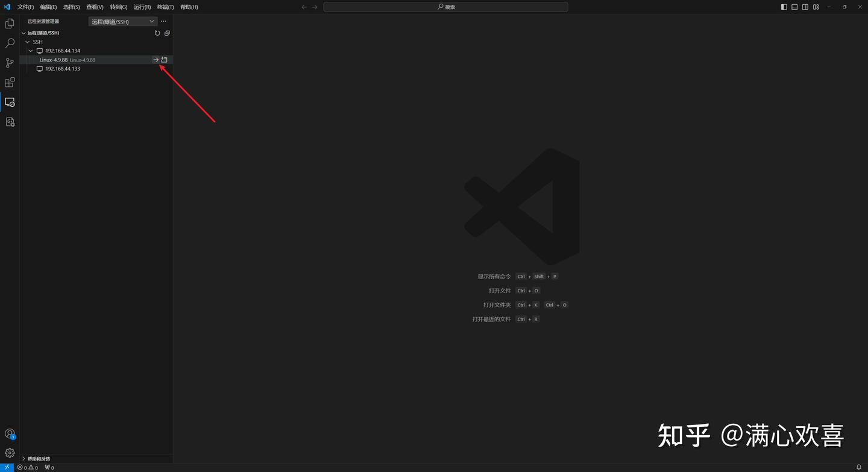Open errors and warnings status bar item

coord(28,467)
